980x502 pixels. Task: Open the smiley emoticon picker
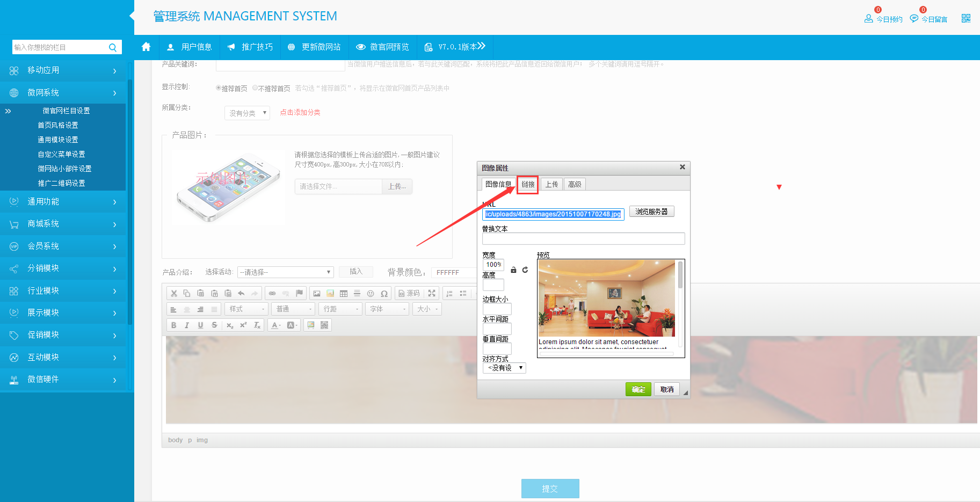pos(371,293)
